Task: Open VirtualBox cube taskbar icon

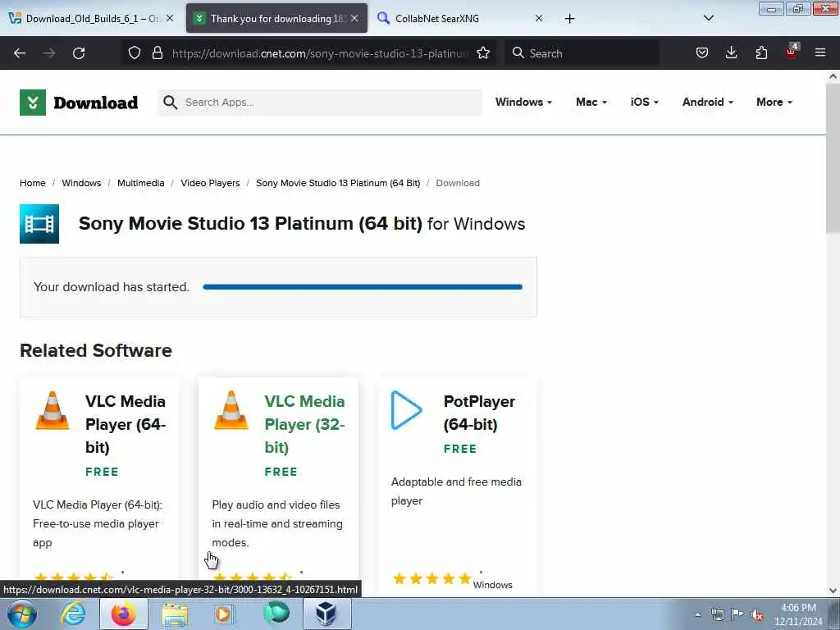Action: (x=326, y=614)
